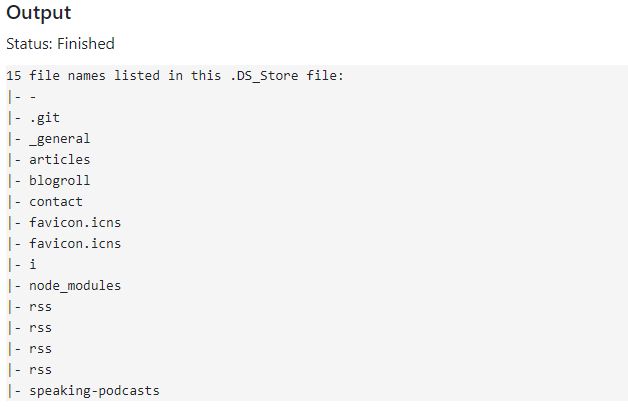Image resolution: width=628 pixels, height=407 pixels.
Task: Click the Status: Finished text
Action: click(60, 44)
